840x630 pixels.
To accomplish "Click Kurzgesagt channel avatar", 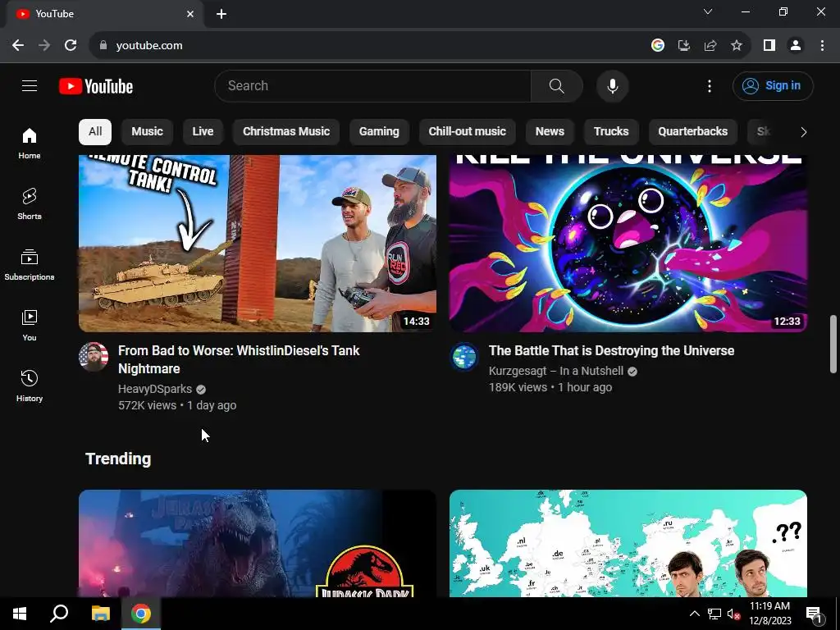I will [x=464, y=357].
